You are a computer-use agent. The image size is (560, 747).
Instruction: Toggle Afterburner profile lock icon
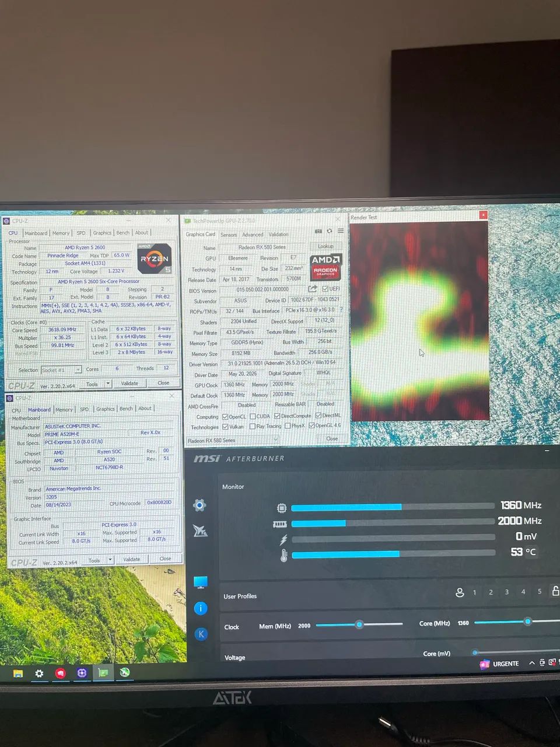pos(555,591)
